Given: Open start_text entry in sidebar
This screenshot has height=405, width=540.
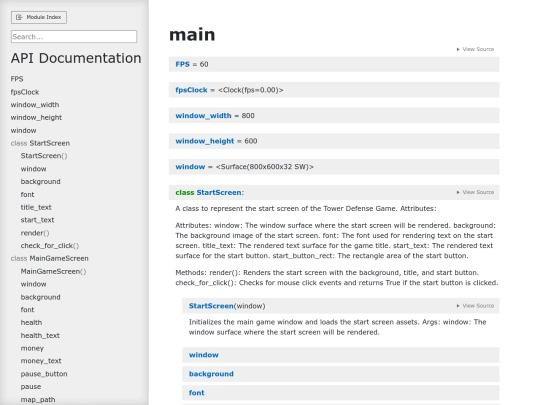Looking at the screenshot, I should click(x=37, y=220).
